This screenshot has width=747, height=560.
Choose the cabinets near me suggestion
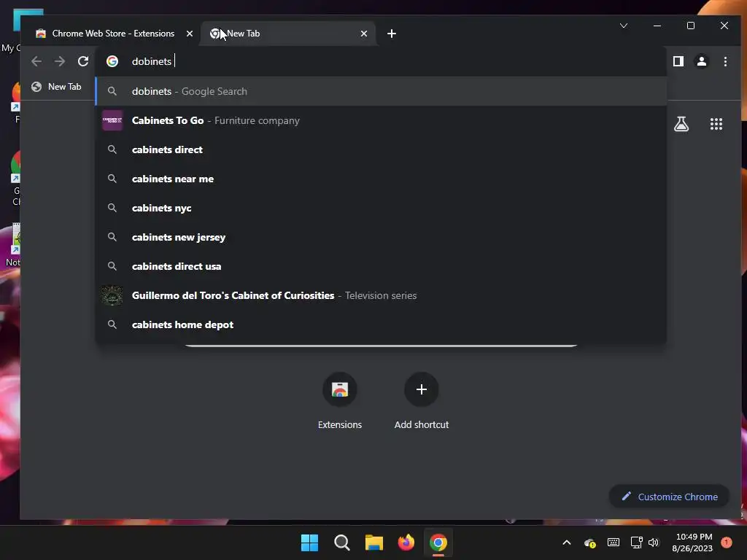tap(381, 179)
